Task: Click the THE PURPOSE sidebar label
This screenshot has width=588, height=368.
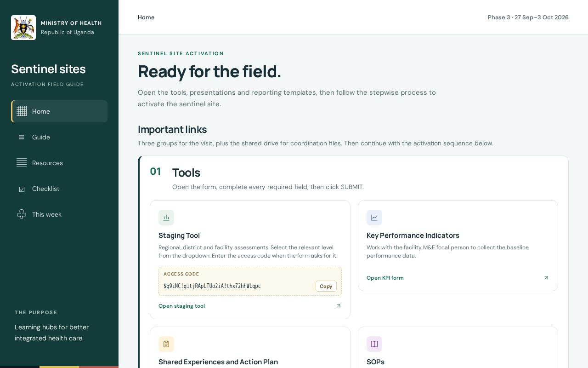Action: (36, 313)
